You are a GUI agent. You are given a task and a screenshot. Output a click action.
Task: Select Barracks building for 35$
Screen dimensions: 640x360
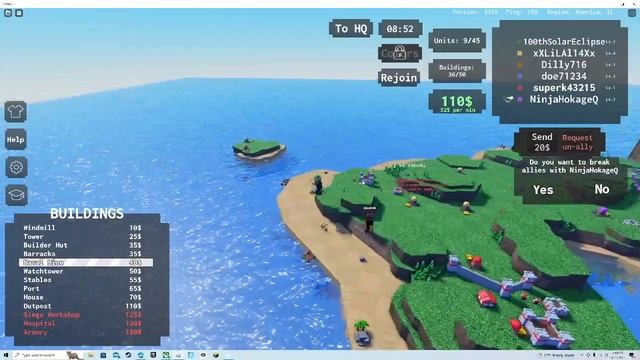(82, 253)
